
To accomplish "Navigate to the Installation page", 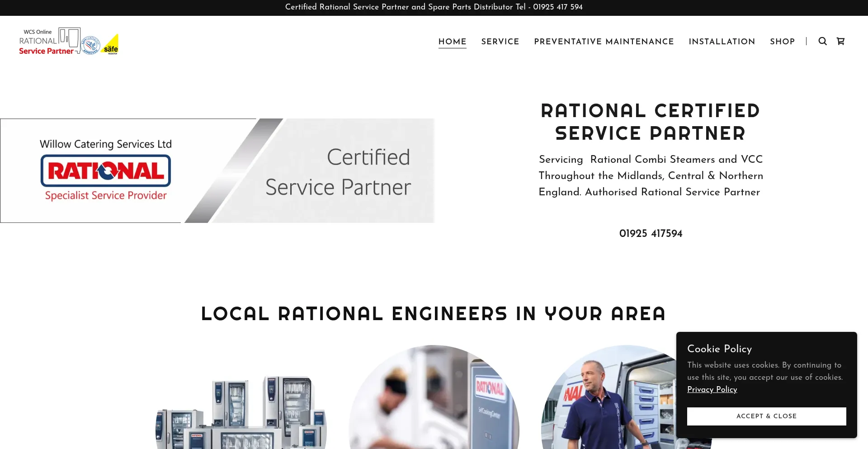I will point(722,42).
